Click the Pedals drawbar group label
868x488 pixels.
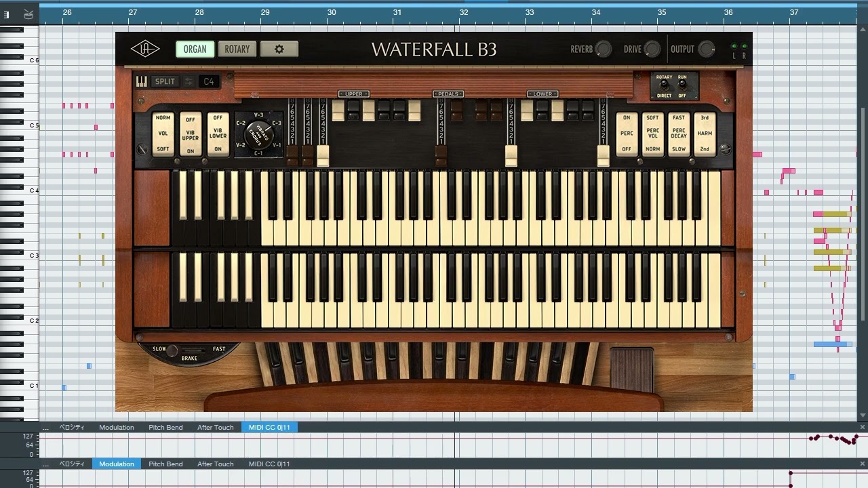pos(448,94)
